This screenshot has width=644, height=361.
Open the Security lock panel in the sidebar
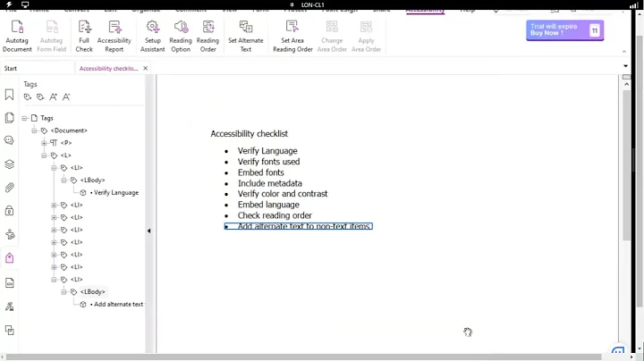tap(10, 211)
